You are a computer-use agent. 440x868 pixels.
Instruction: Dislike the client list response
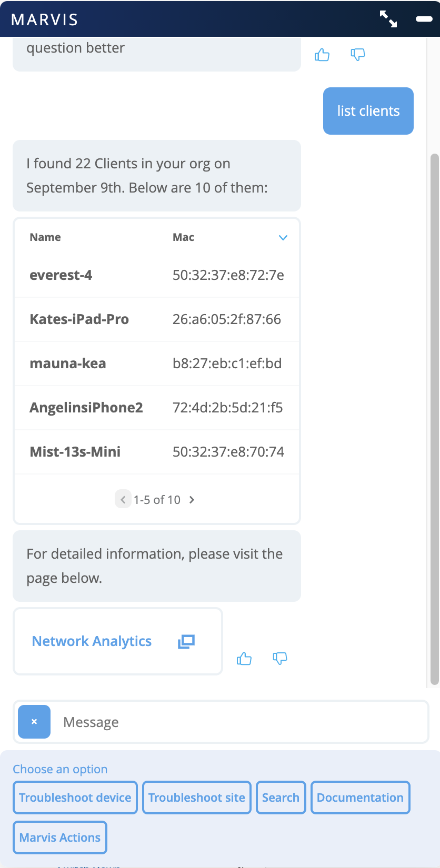(280, 659)
